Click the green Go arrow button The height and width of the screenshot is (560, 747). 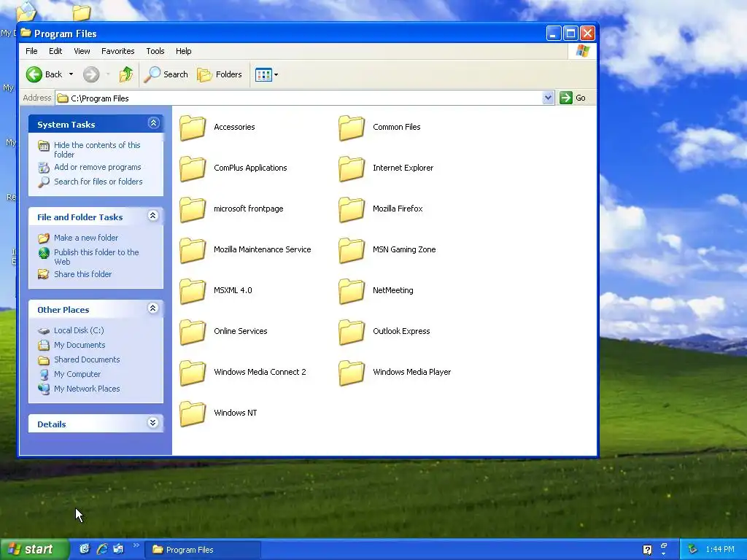(566, 98)
